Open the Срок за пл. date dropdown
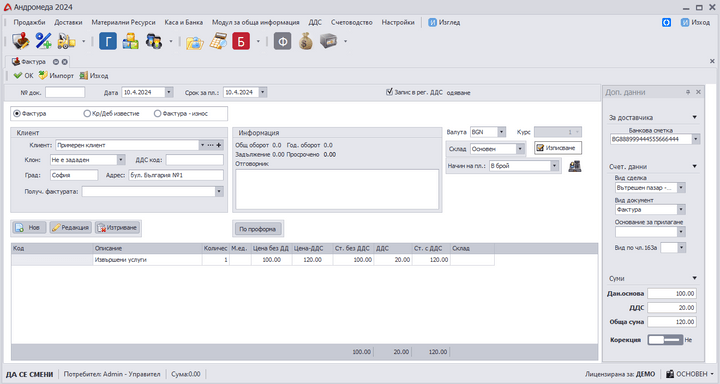This screenshot has width=720, height=384. point(263,92)
